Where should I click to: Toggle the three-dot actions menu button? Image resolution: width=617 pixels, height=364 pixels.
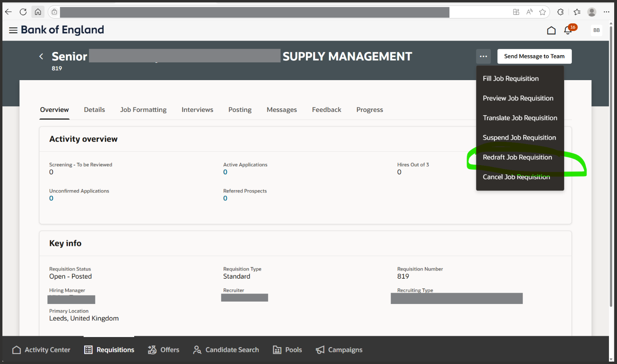(x=483, y=56)
